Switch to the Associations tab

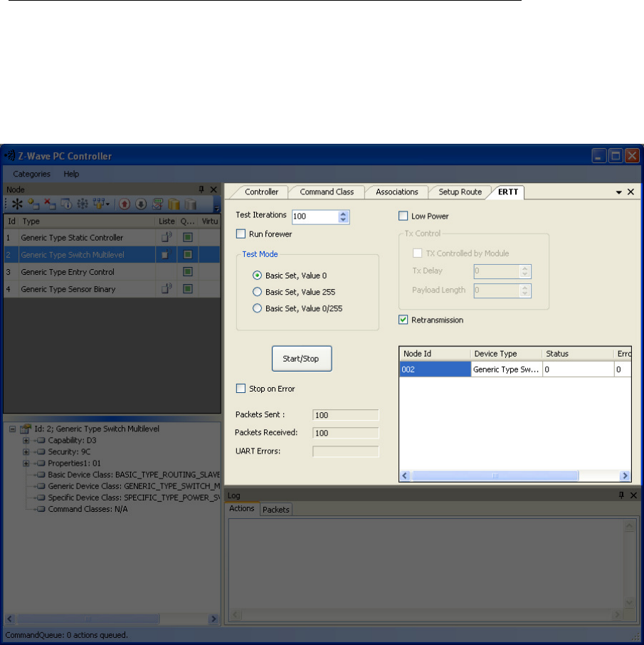point(397,192)
